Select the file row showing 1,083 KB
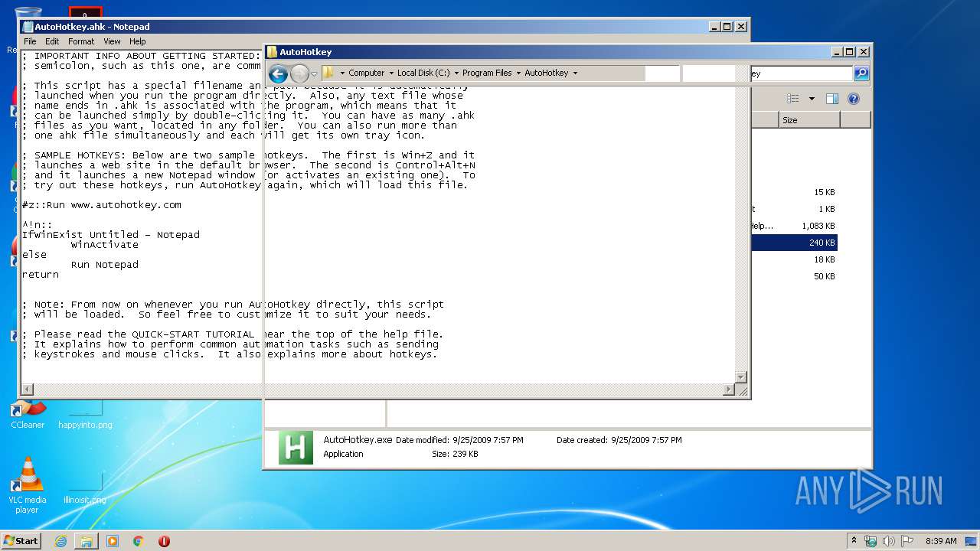Image resolution: width=980 pixels, height=551 pixels. 794,226
